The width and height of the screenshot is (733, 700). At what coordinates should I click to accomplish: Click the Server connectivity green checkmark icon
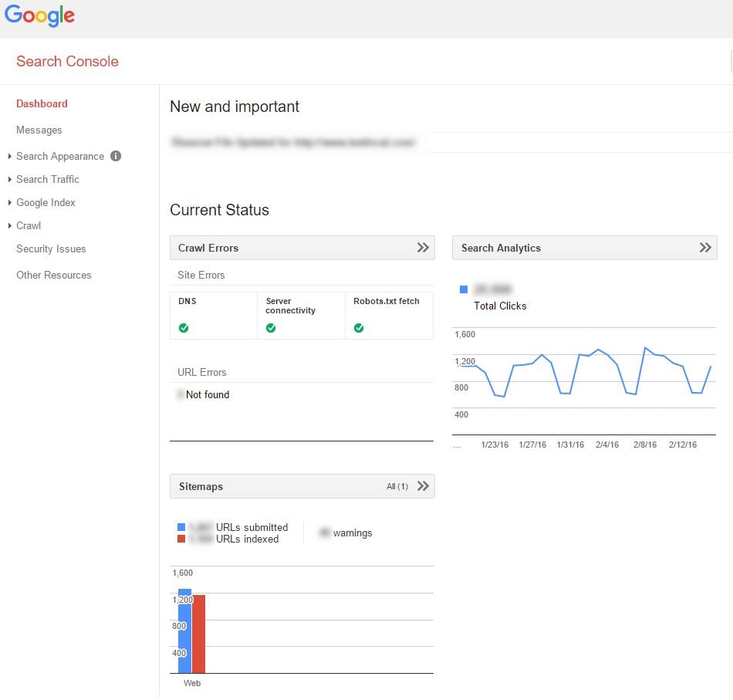tap(271, 328)
